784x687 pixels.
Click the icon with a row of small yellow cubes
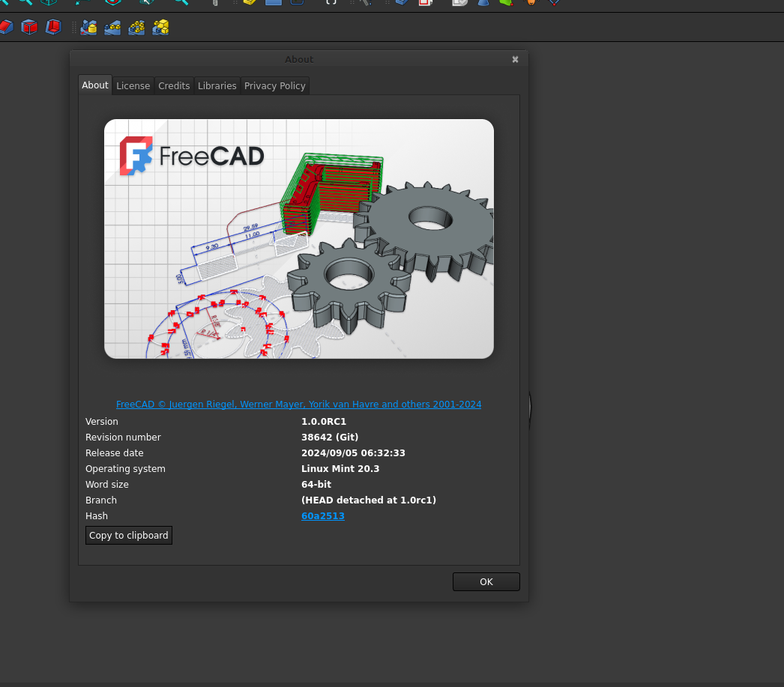(x=112, y=27)
